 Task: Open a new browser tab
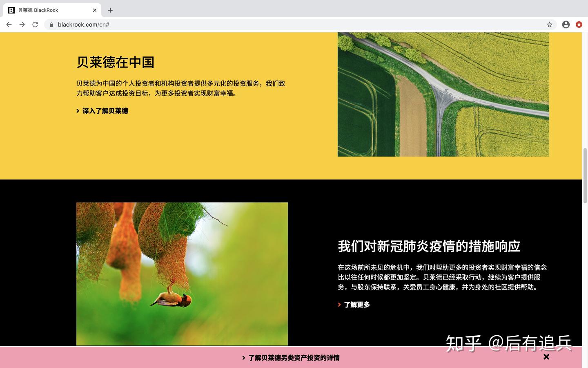(x=110, y=10)
